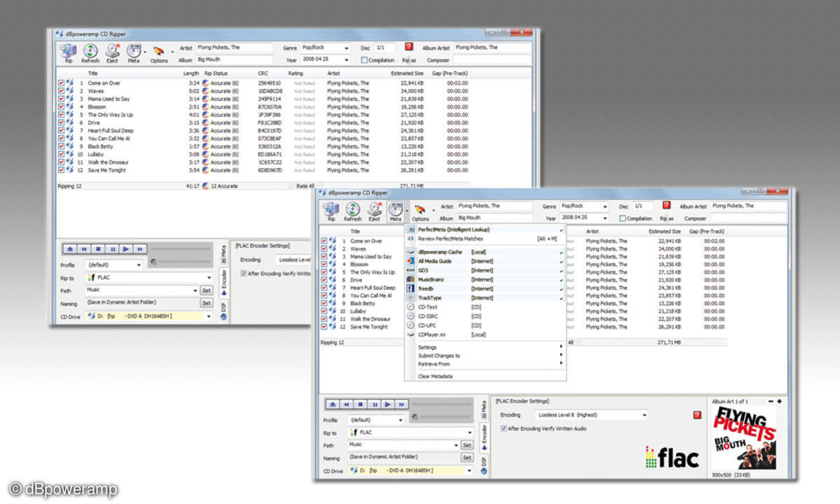This screenshot has width=840, height=504.
Task: Open CD Drive dropdown in front window
Action: [468, 470]
